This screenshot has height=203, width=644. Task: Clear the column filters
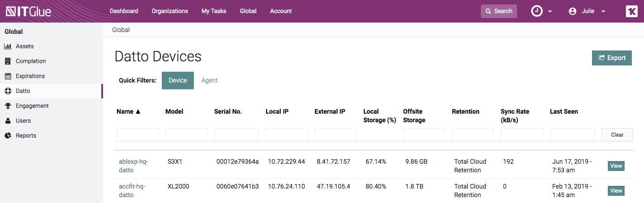coord(617,134)
